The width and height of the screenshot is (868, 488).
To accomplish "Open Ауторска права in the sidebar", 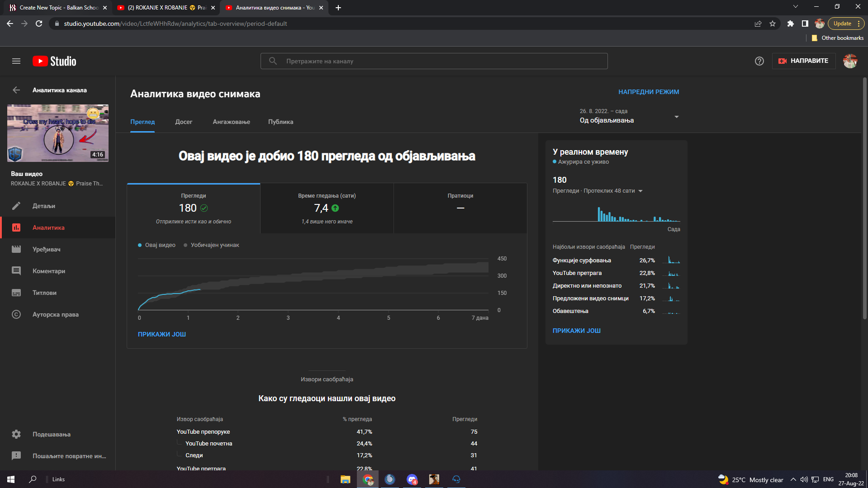I will 58,314.
